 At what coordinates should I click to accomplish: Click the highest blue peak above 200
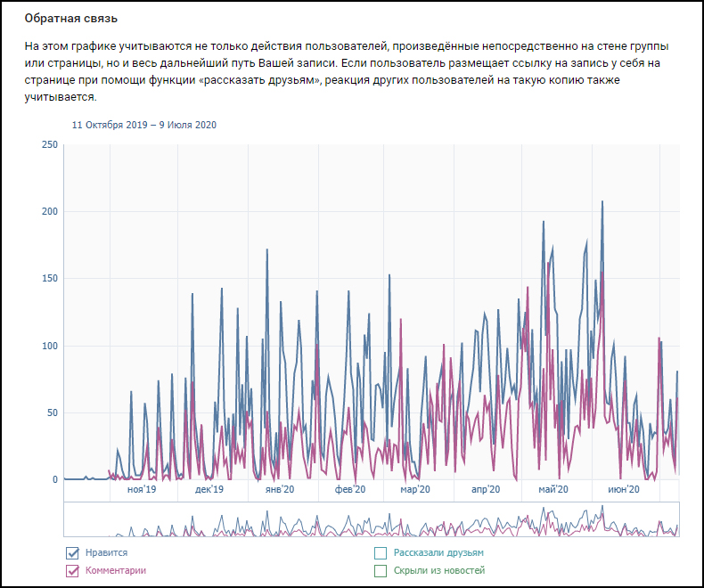coord(602,202)
